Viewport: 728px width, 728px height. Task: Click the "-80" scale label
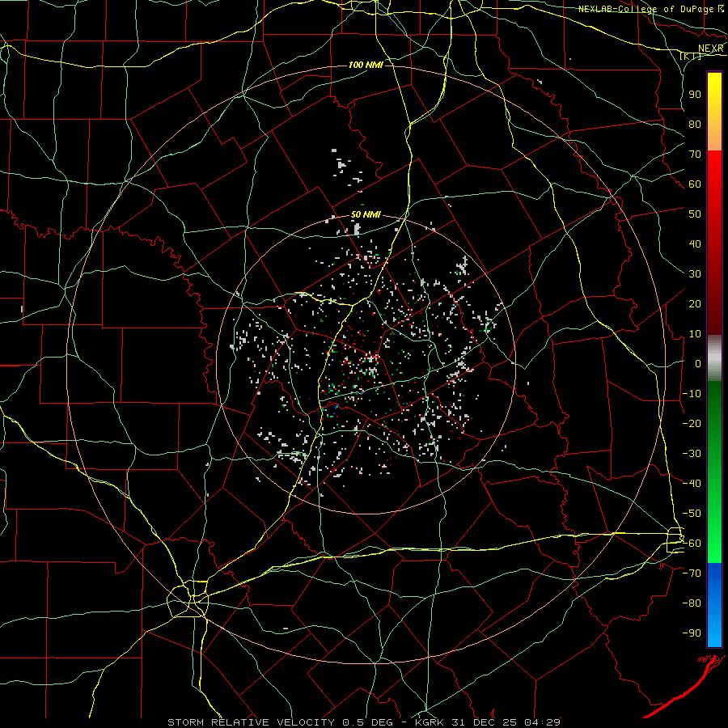coord(692,603)
